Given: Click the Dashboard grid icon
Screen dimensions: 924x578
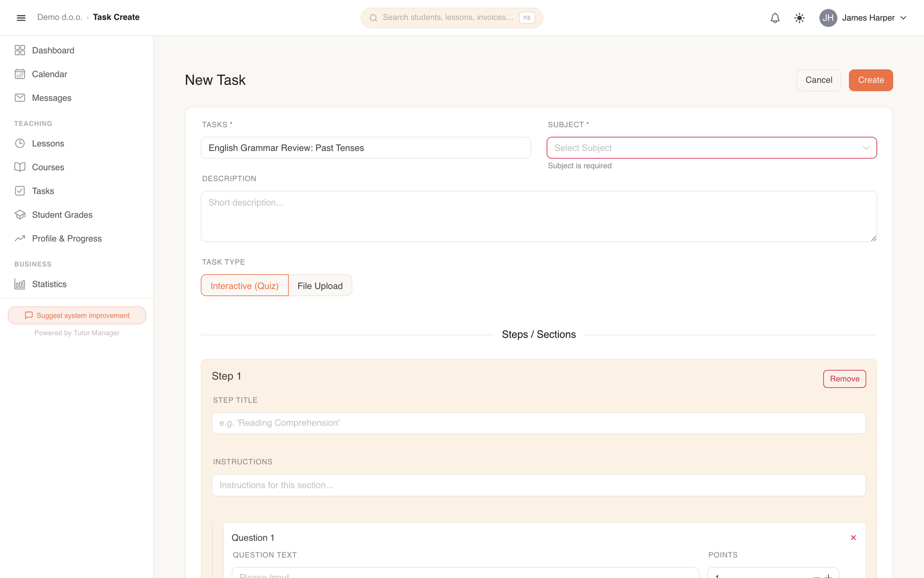Looking at the screenshot, I should pos(20,50).
